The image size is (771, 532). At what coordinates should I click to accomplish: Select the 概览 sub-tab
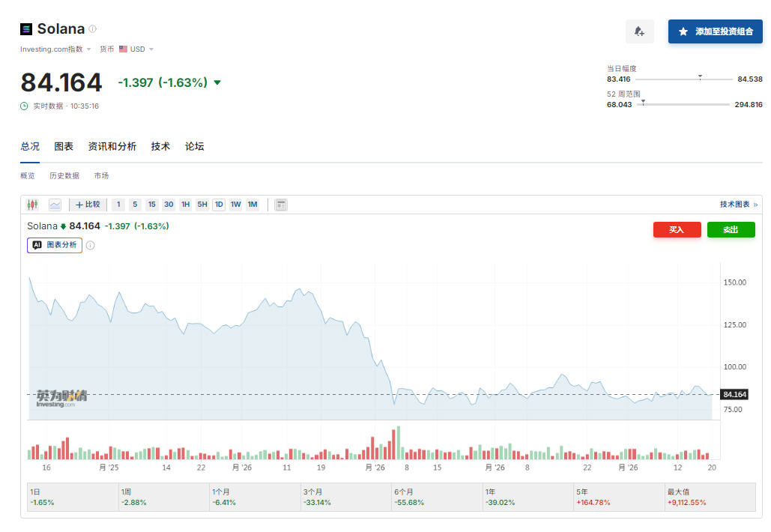(28, 175)
